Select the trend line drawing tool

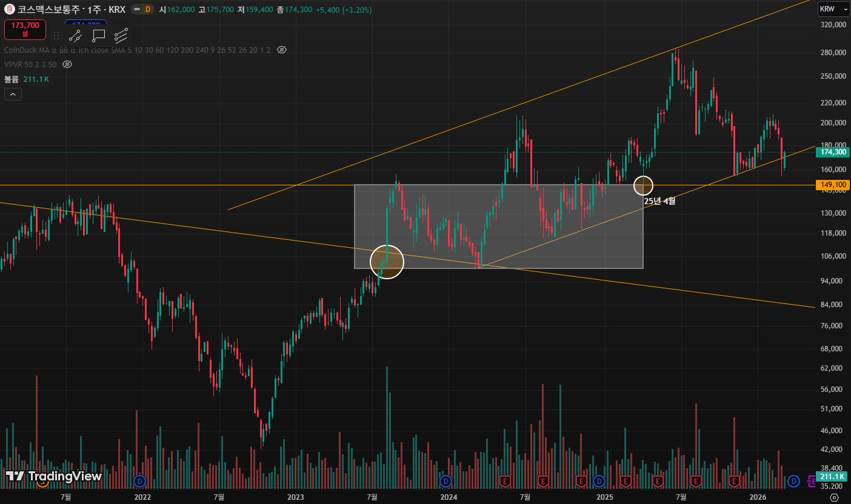(x=75, y=36)
